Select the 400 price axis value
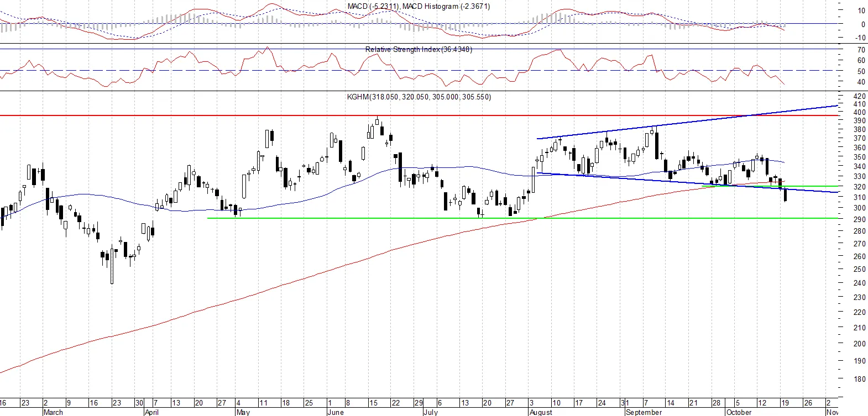This screenshot has width=868, height=416. [x=860, y=112]
